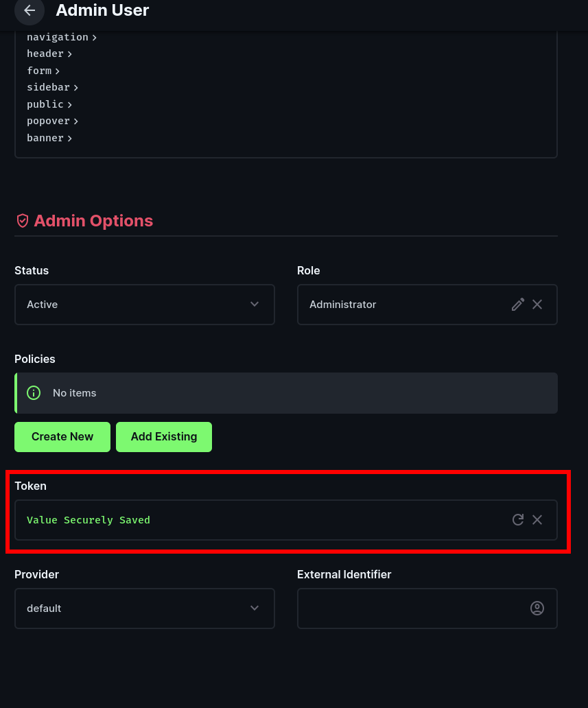Deselect the Administrator role with the X icon
The image size is (588, 708).
(537, 304)
